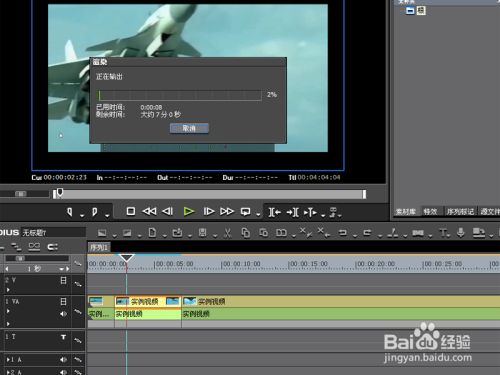Click the green Play button
500x375 pixels.
189,211
